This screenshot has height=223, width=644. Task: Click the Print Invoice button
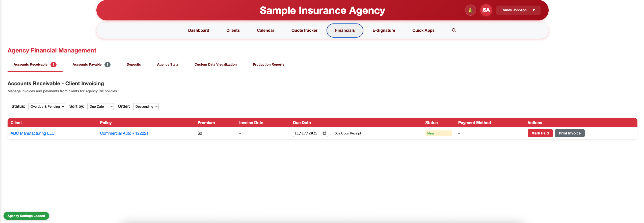point(570,133)
